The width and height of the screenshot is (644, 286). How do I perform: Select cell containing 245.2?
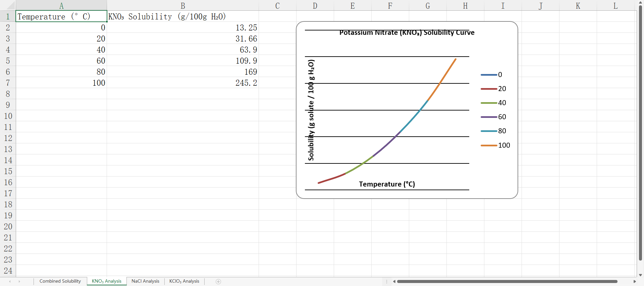pos(183,83)
